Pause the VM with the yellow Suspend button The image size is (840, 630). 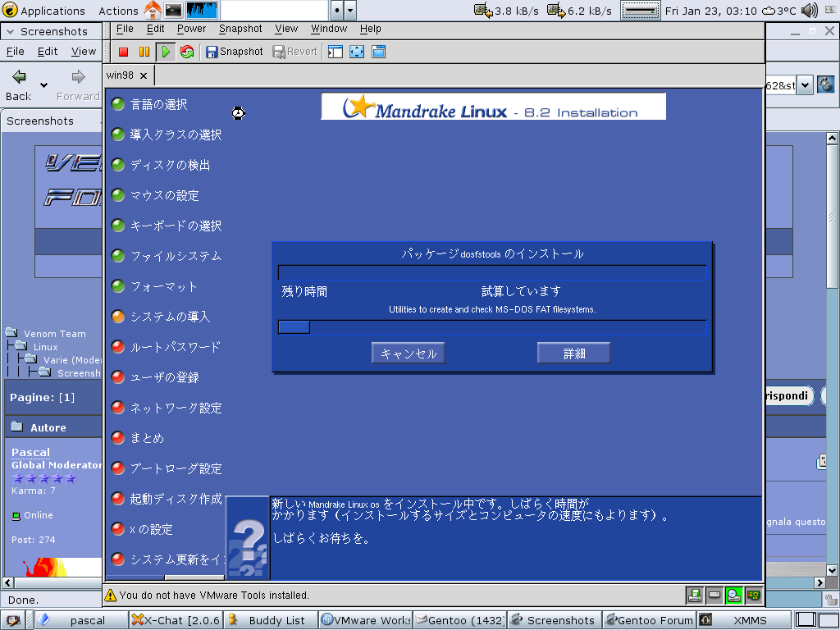[144, 52]
